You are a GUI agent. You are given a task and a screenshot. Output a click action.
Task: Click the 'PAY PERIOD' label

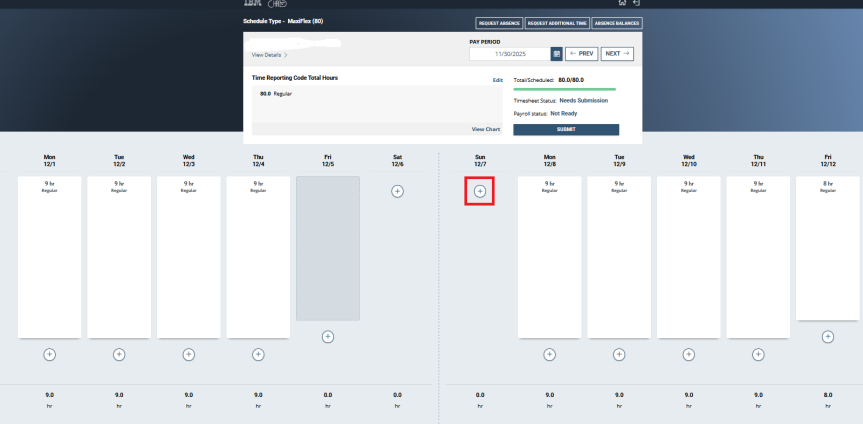[485, 42]
